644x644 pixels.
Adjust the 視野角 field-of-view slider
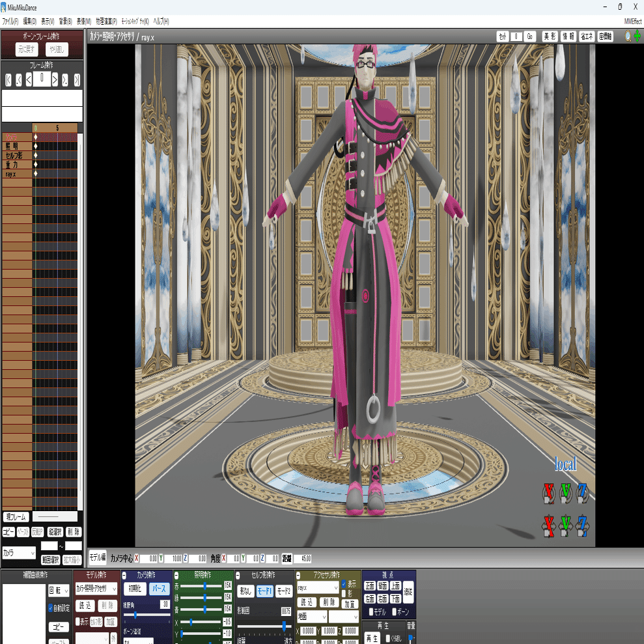147,615
